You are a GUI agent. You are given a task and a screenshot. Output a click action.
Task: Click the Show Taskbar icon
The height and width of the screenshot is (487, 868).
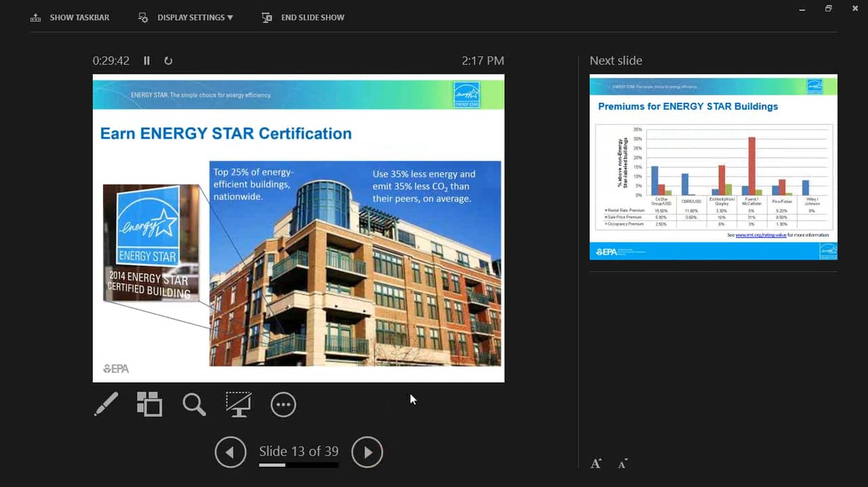coord(35,18)
